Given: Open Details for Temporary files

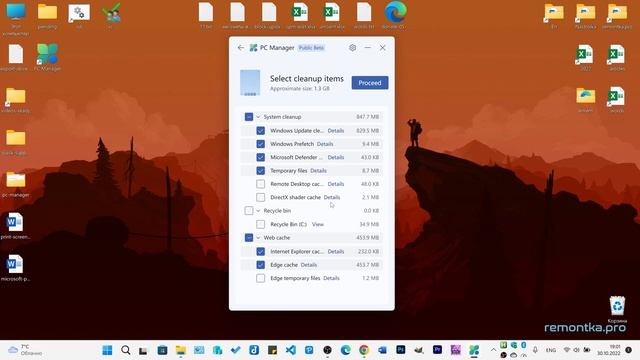Looking at the screenshot, I should click(x=318, y=171).
